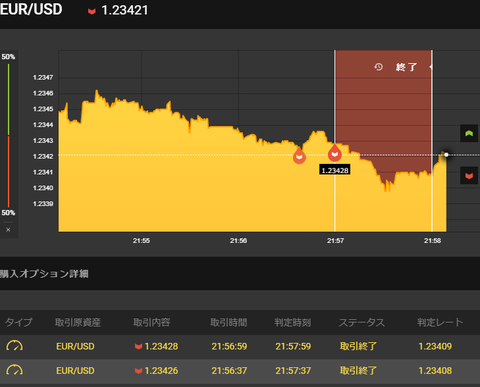480x387 pixels.
Task: Click the 取引時間 column header
Action: (229, 322)
